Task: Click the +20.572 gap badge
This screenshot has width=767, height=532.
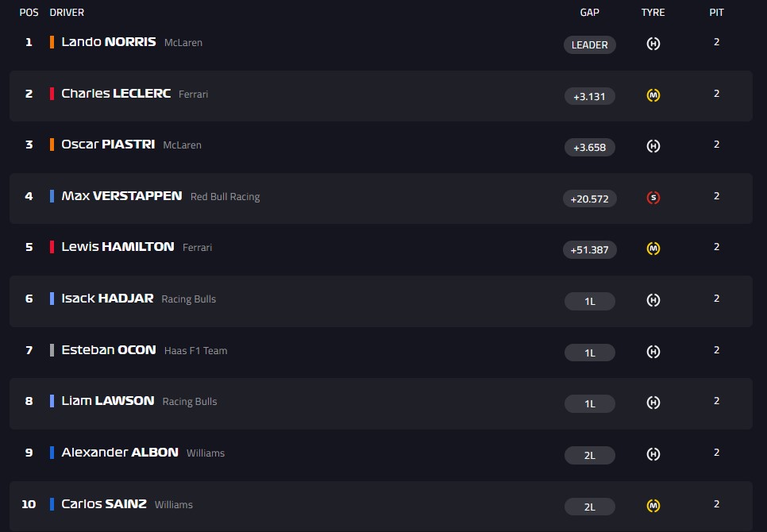Action: (x=589, y=199)
